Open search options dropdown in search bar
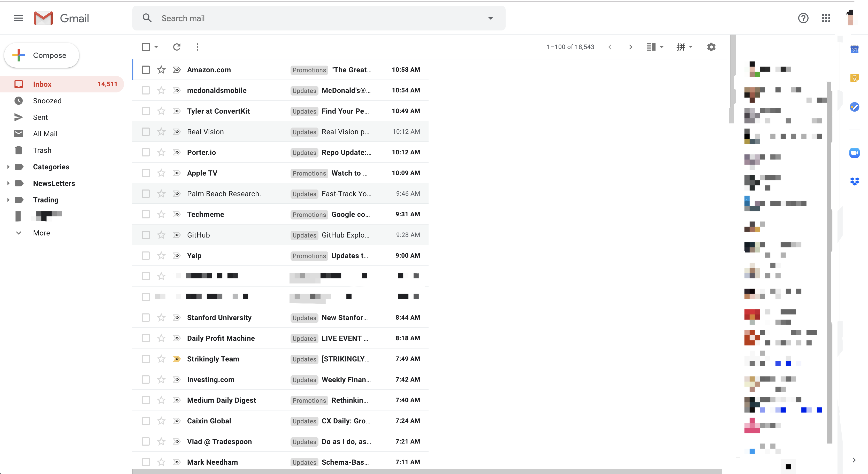The height and width of the screenshot is (474, 868). pos(491,18)
